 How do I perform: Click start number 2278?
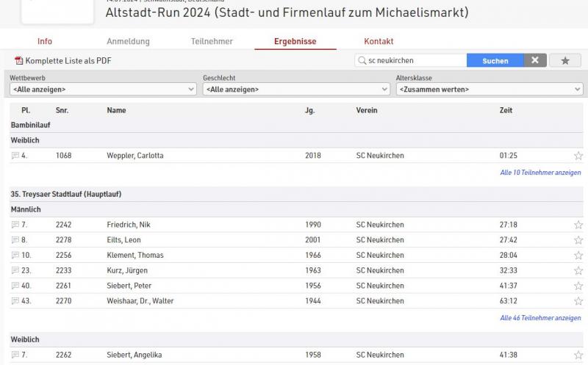(x=63, y=240)
